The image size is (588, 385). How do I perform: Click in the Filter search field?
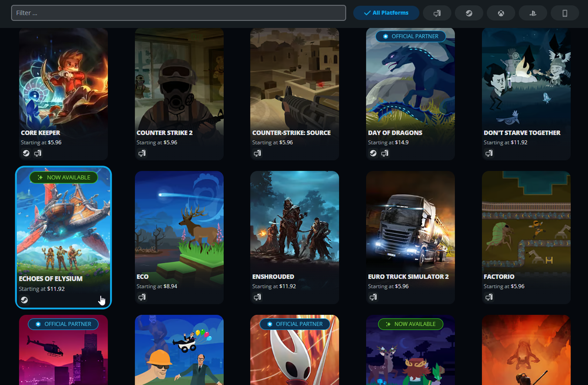(176, 12)
